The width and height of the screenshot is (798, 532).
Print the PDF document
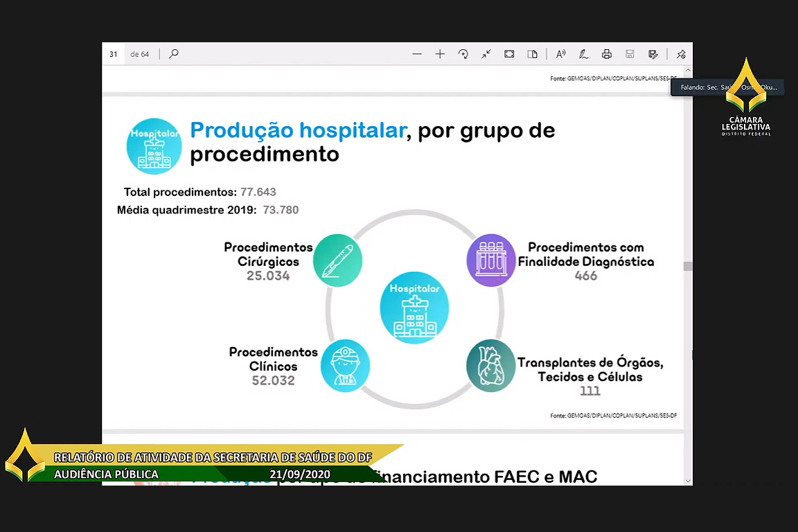607,54
